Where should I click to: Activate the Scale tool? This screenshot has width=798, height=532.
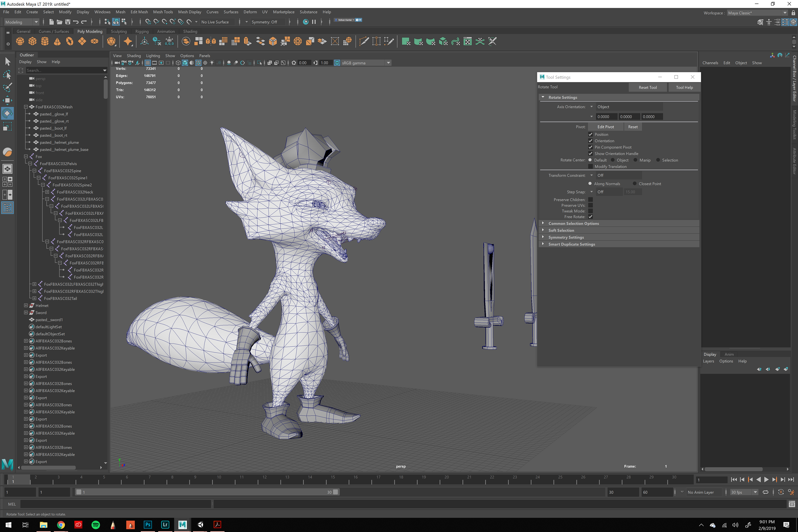(7, 127)
